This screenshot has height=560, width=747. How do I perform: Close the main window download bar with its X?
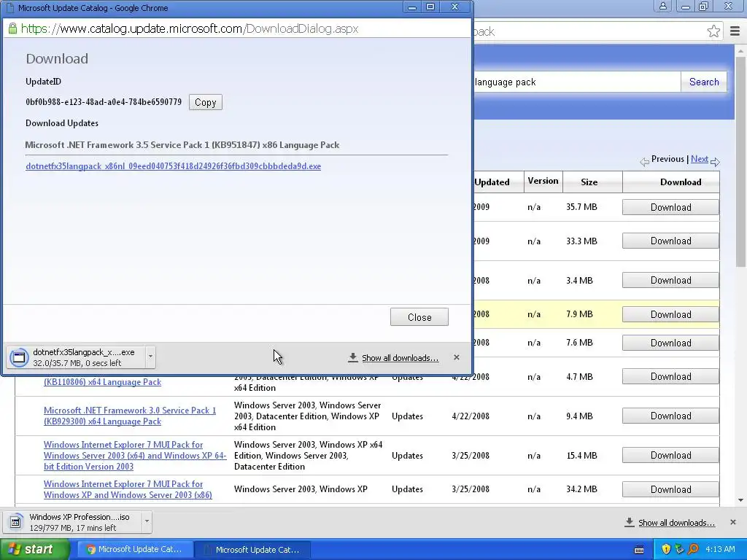coord(732,522)
